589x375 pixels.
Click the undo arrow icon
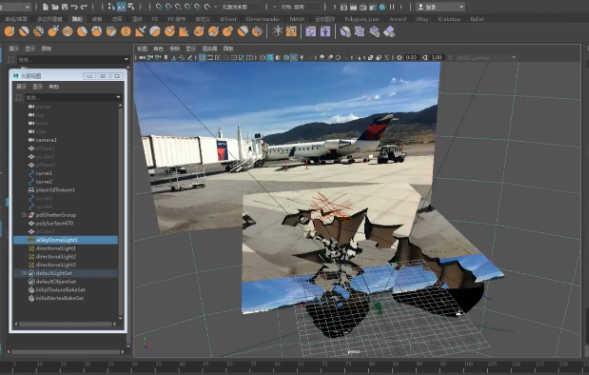74,7
